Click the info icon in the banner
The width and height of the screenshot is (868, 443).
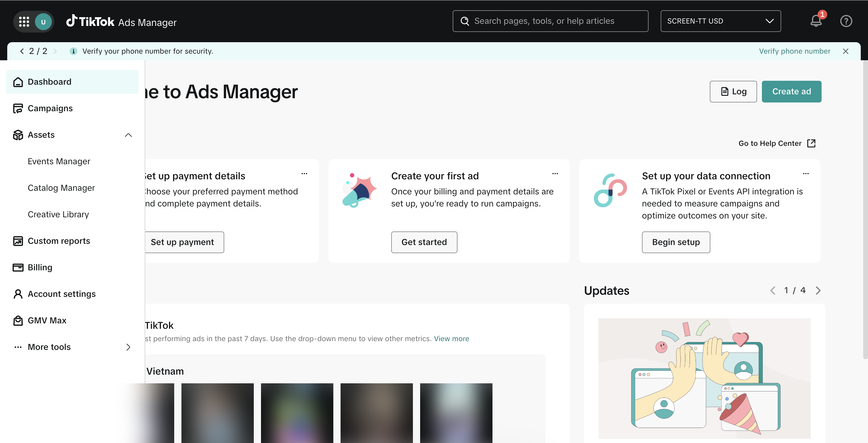(73, 51)
